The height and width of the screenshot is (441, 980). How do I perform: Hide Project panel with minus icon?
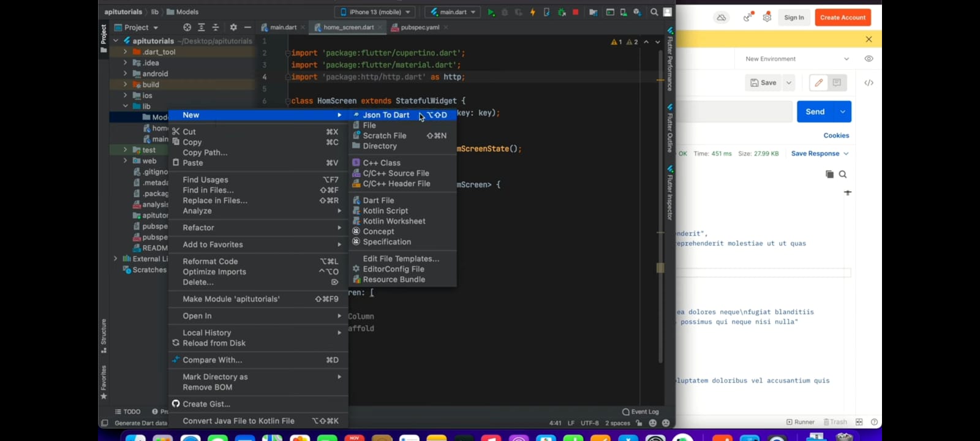pyautogui.click(x=247, y=28)
